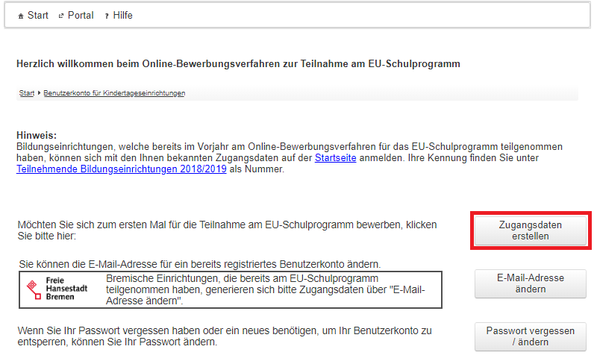Screen dimensions: 597x364
Task: Click Passwort vergessen / ändern button
Action: pyautogui.click(x=531, y=336)
